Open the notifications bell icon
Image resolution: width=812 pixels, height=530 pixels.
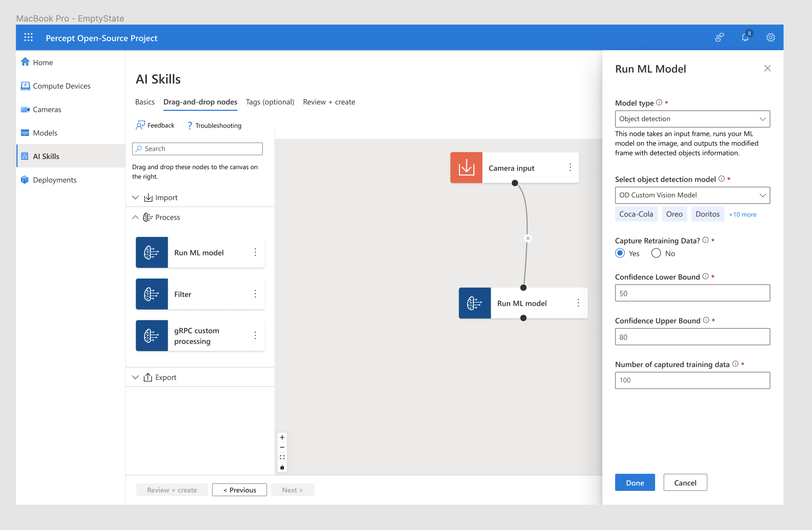745,37
